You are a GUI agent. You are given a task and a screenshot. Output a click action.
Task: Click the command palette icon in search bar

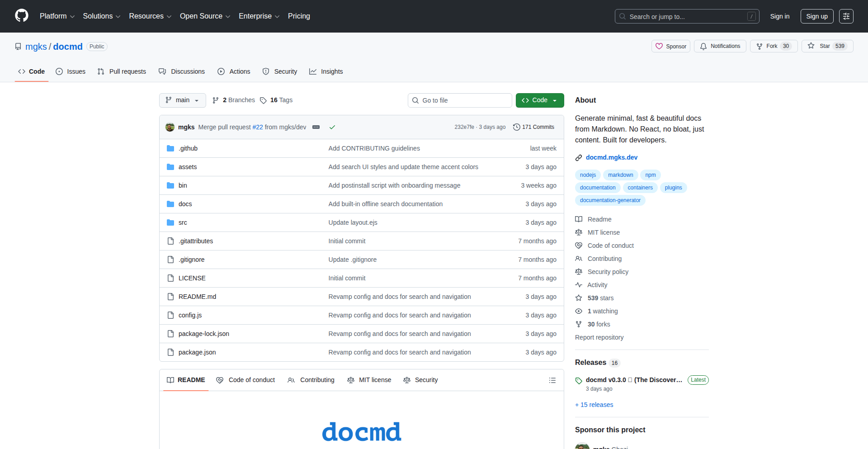pyautogui.click(x=752, y=16)
